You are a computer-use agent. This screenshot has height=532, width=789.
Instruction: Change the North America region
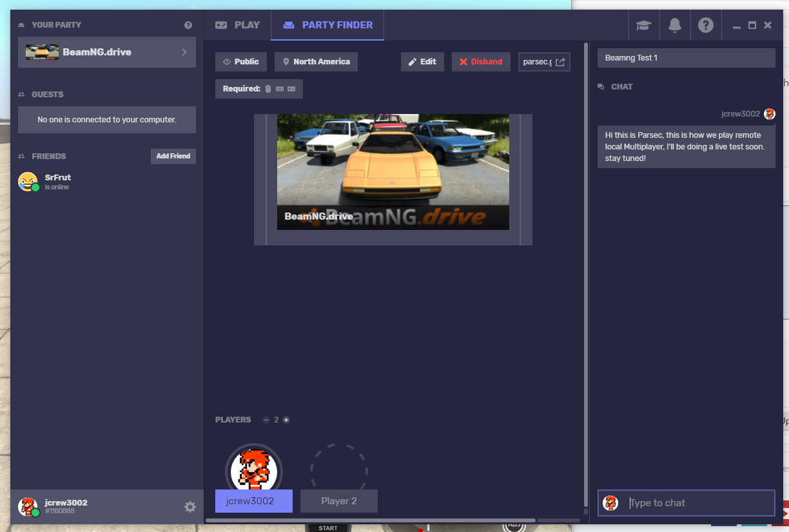pos(316,62)
